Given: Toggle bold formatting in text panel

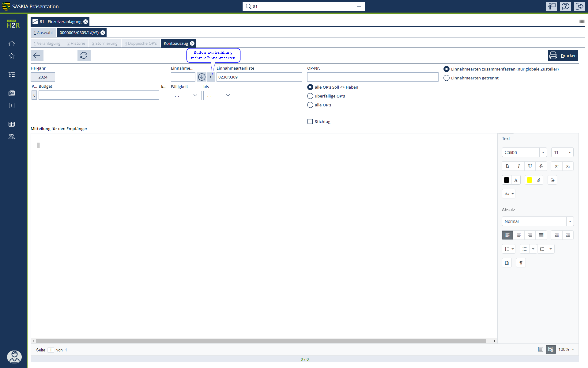Looking at the screenshot, I should click(507, 166).
